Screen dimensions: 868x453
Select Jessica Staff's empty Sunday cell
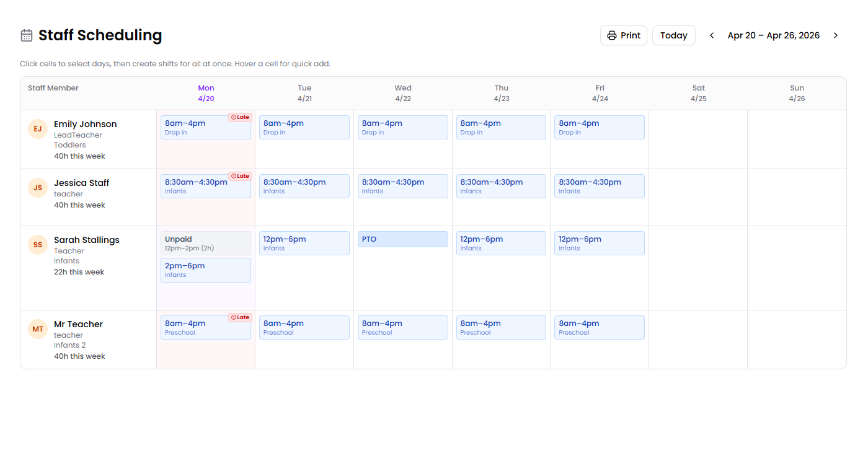click(797, 197)
